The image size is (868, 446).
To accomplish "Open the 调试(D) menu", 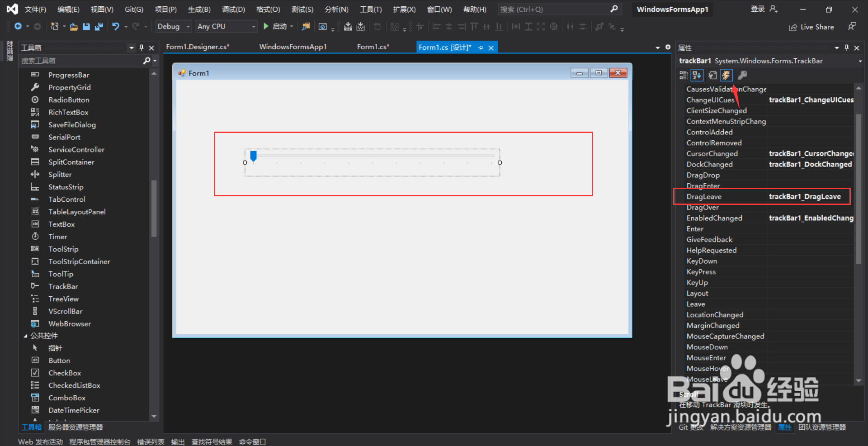I will pyautogui.click(x=233, y=9).
